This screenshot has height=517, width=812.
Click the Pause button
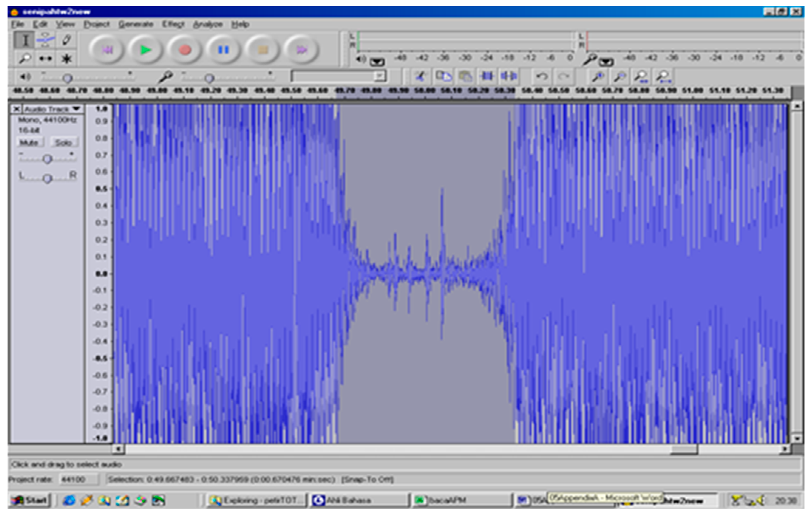[x=223, y=49]
